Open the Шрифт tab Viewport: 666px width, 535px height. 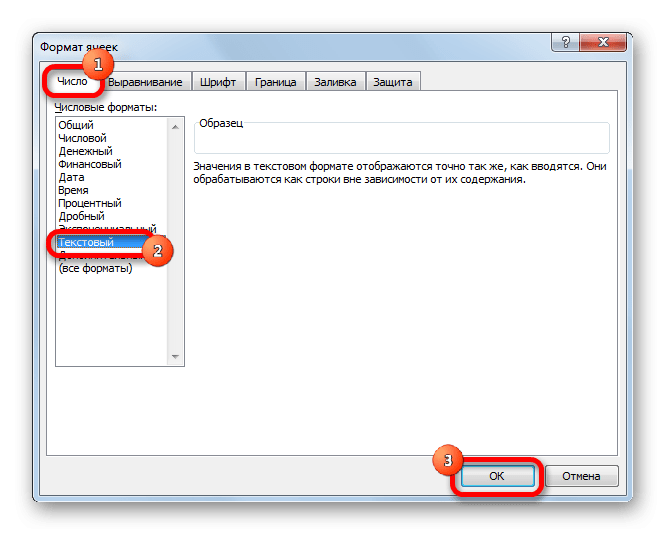click(x=218, y=82)
